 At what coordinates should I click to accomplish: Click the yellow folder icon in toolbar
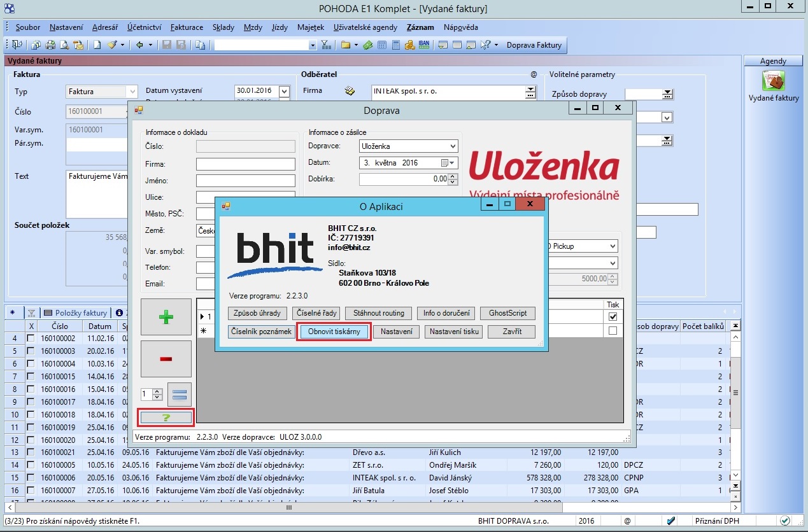tap(345, 45)
